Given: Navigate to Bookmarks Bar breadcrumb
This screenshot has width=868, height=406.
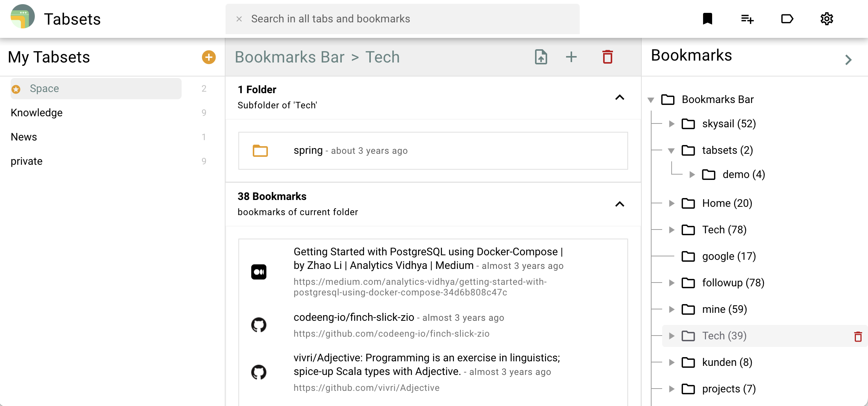Looking at the screenshot, I should (x=289, y=57).
